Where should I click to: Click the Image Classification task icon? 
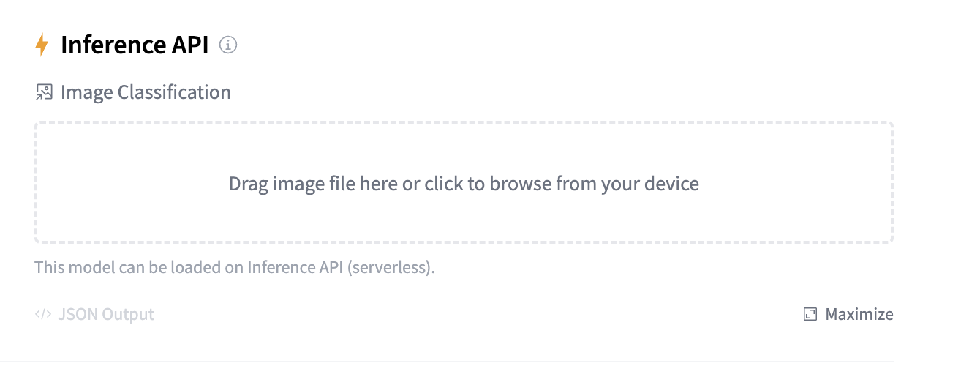44,92
